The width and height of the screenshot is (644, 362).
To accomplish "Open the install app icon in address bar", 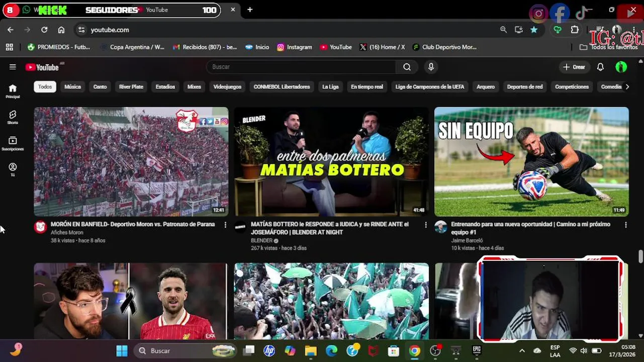I will (519, 30).
